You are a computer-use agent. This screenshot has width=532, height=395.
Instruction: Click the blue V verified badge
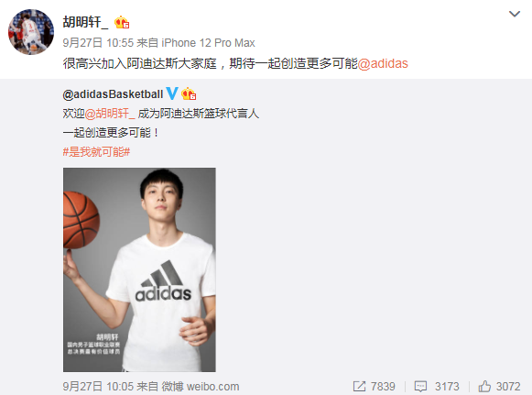pyautogui.click(x=172, y=93)
